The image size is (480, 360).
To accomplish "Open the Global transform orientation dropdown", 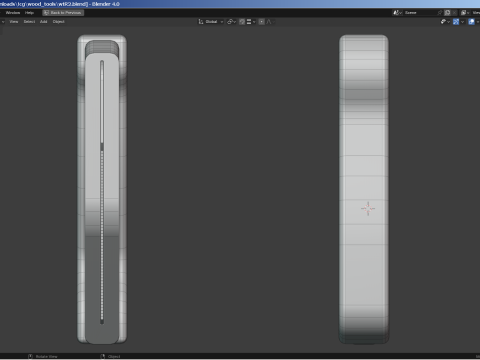I will point(211,22).
